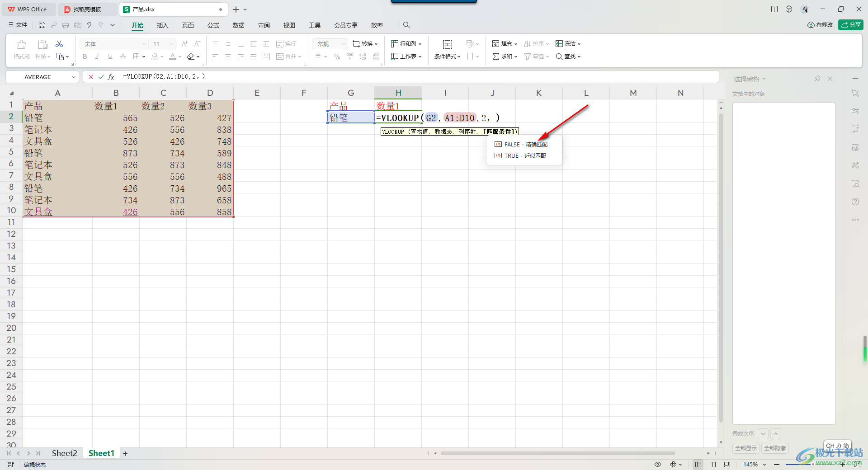This screenshot has width=868, height=470.
Task: Toggle Strikethrough formatting
Action: [123, 56]
